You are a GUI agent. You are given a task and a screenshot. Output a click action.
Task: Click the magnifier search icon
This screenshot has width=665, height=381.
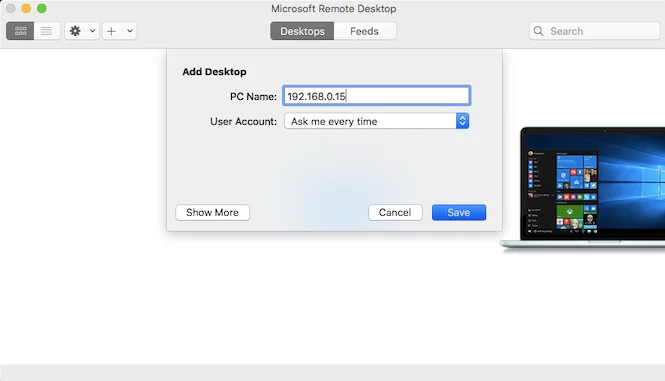coord(539,31)
